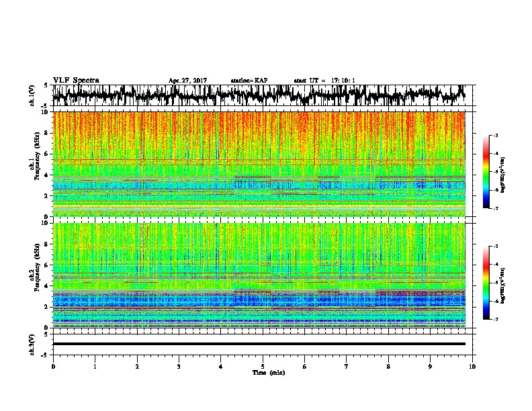Screen dimensions: 532x411
Task: Click time axis tick label "1"
Action: point(95,367)
